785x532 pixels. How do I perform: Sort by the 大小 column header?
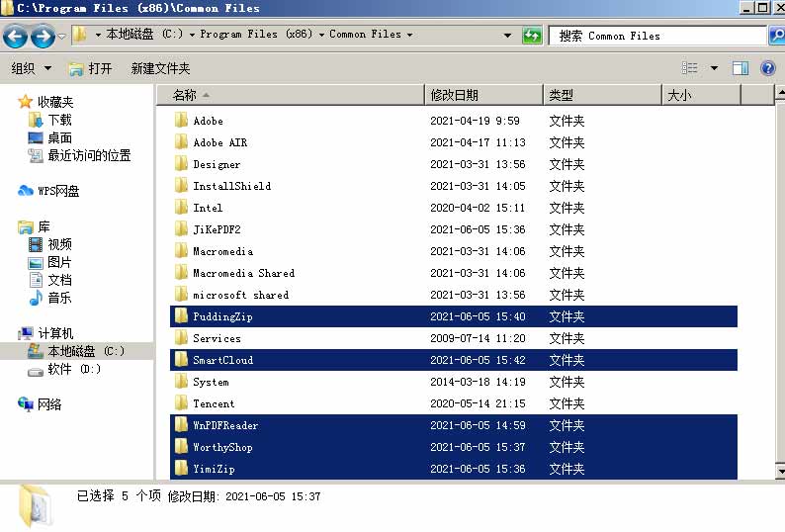point(701,95)
